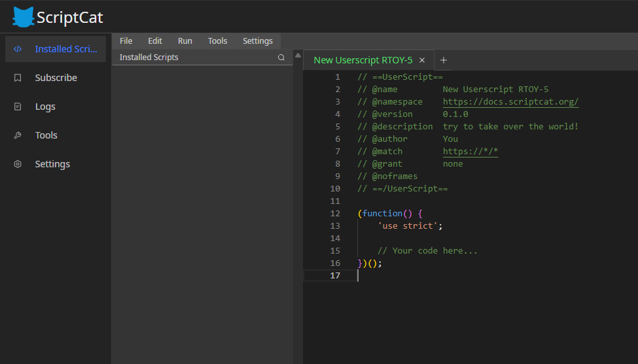Click the sidebar Tools wrench icon
Image resolution: width=638 pixels, height=364 pixels.
(18, 135)
